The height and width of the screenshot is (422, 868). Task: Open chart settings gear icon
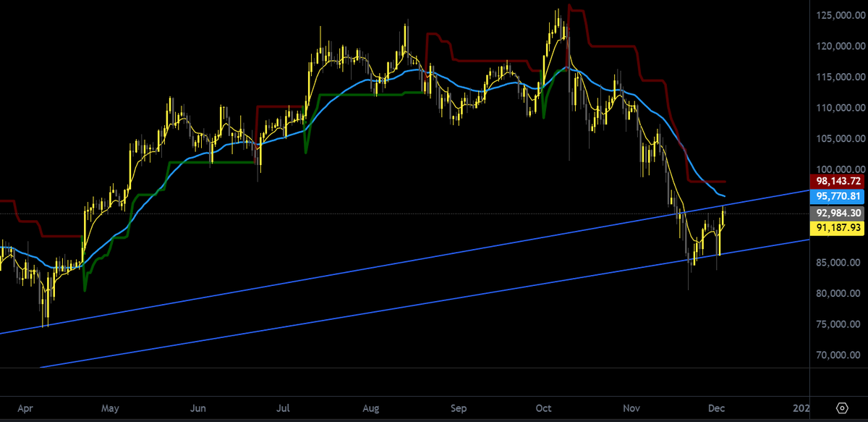pyautogui.click(x=842, y=408)
